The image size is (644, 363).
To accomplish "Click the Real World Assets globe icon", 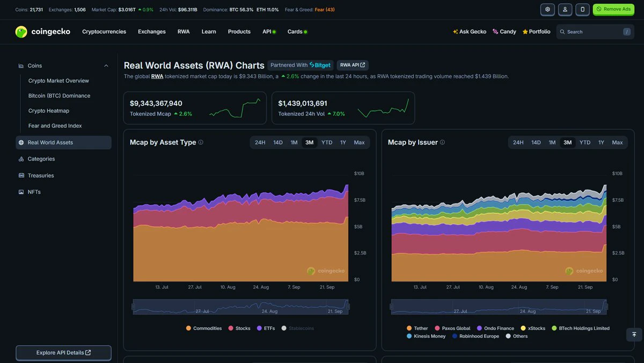I will [x=21, y=142].
